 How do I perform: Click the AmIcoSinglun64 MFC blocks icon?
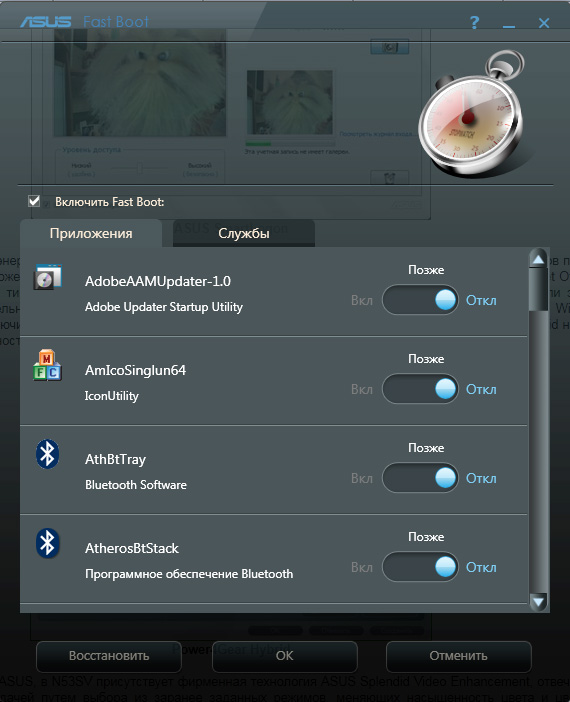47,365
